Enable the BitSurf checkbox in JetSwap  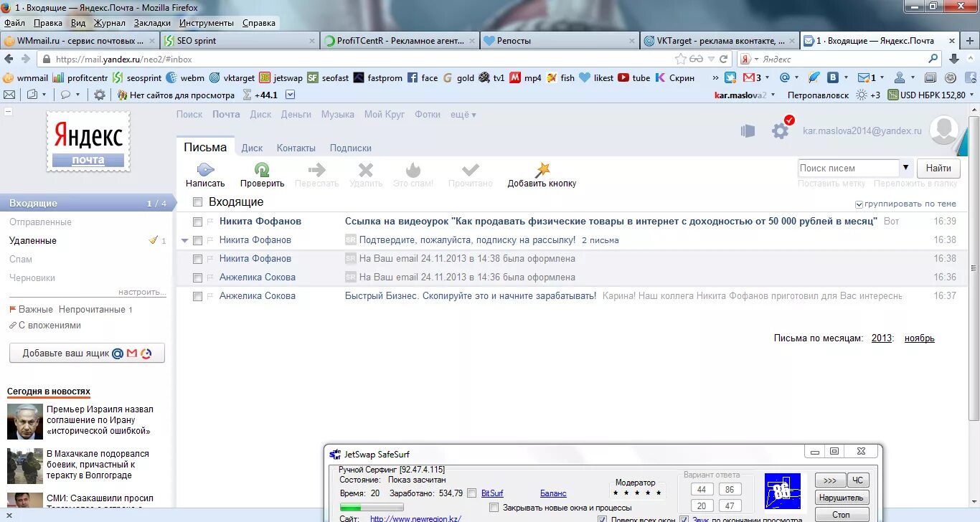[x=471, y=493]
